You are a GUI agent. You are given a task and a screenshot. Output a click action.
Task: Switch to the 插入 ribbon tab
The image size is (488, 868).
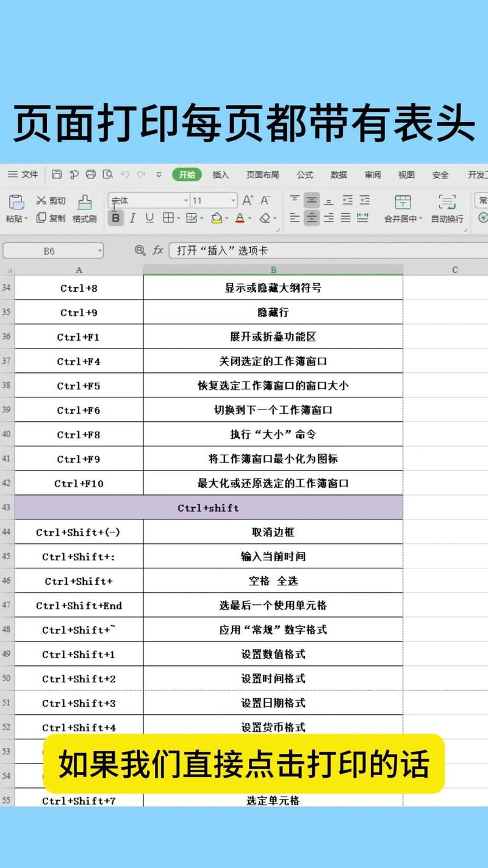[220, 175]
